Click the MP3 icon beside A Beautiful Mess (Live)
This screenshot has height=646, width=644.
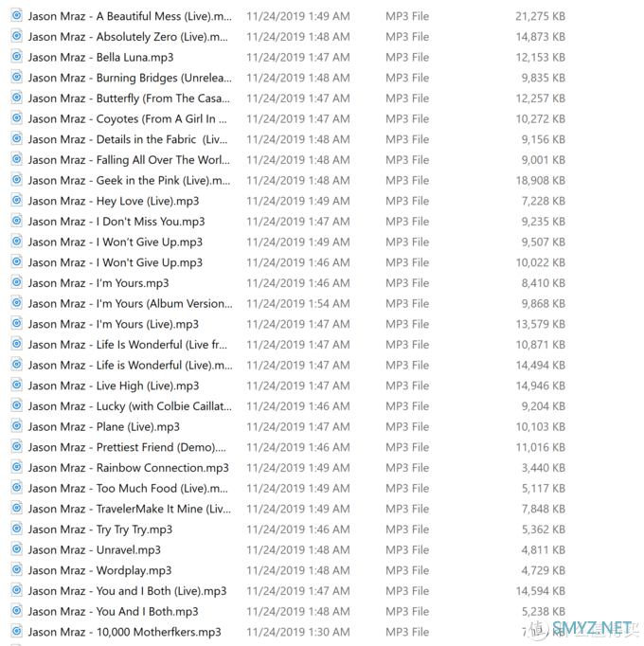click(16, 16)
